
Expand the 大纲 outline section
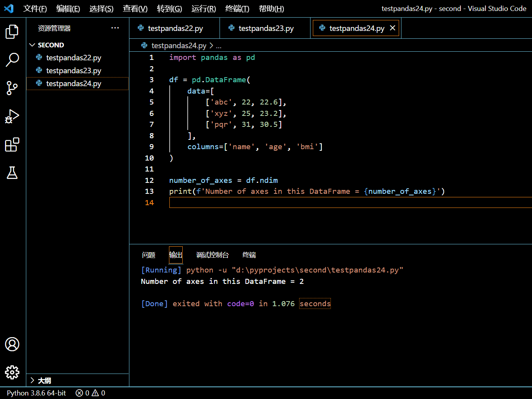tap(32, 380)
